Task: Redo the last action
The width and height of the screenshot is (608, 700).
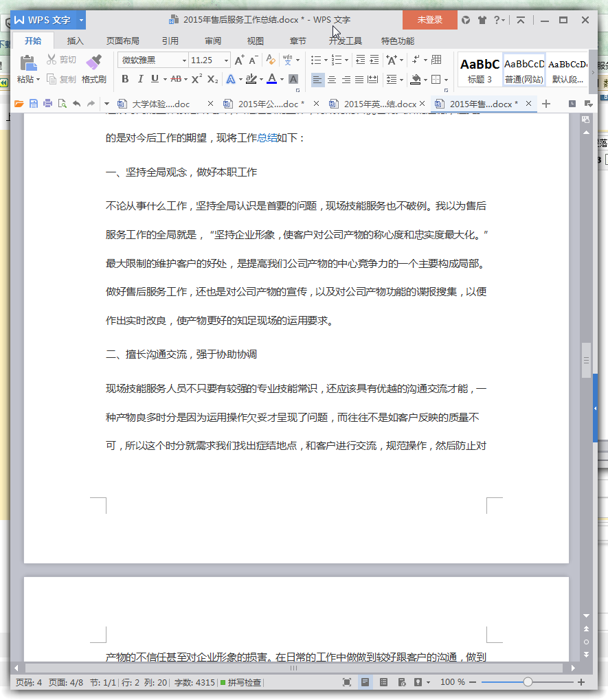Action: click(91, 104)
